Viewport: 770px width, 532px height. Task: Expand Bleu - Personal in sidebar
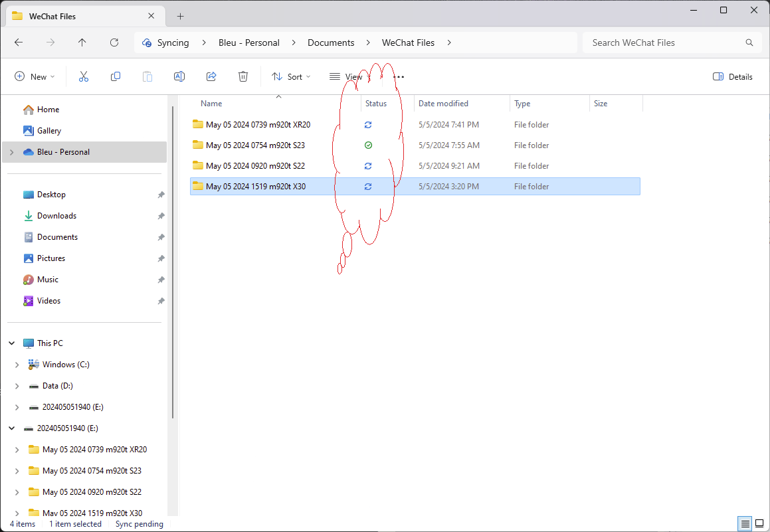tap(12, 152)
